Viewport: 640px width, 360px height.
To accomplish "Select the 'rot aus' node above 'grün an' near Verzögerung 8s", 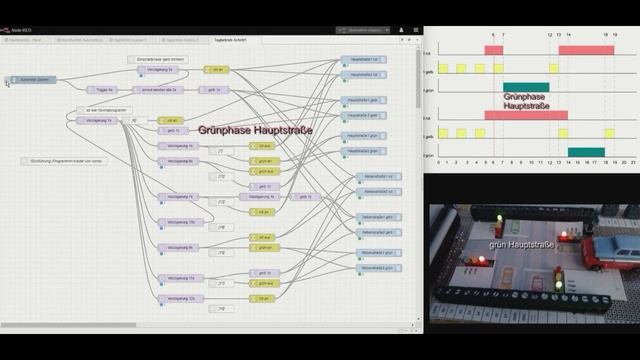I will [x=262, y=238].
